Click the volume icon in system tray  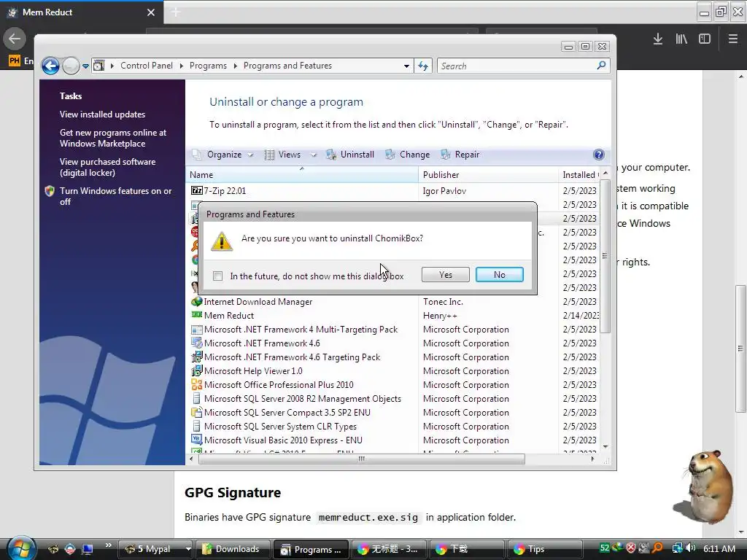[x=690, y=548]
